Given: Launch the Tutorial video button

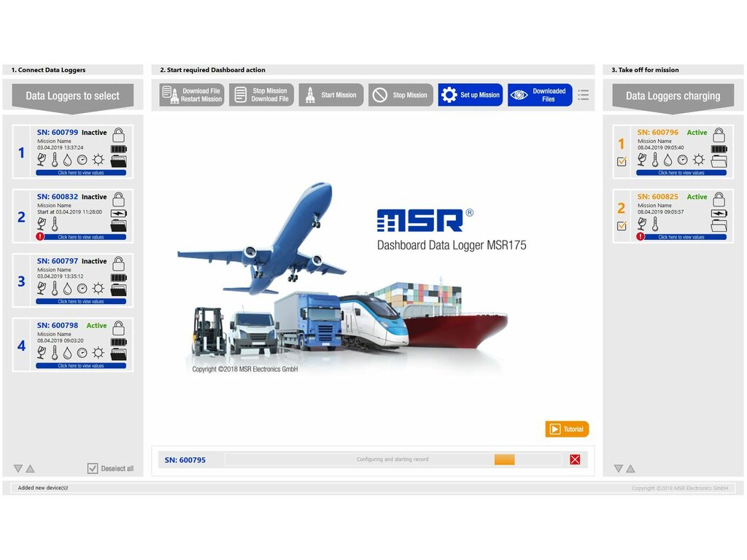Looking at the screenshot, I should click(567, 429).
